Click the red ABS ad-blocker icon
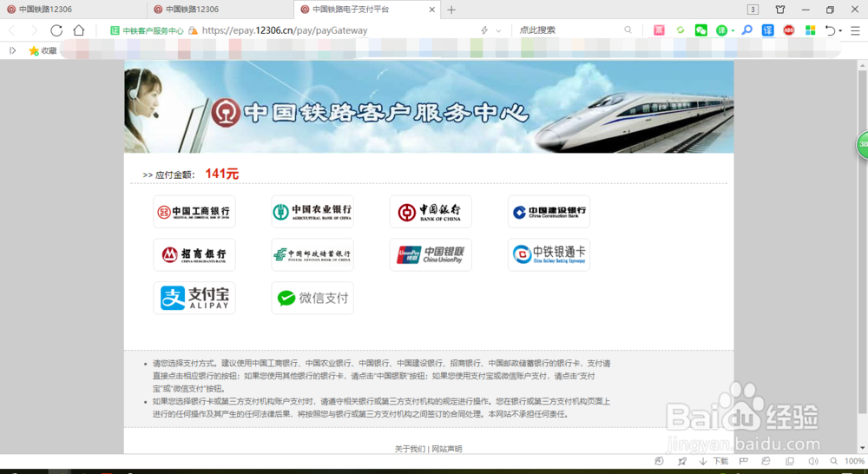Viewport: 868px width, 474px height. (x=789, y=30)
